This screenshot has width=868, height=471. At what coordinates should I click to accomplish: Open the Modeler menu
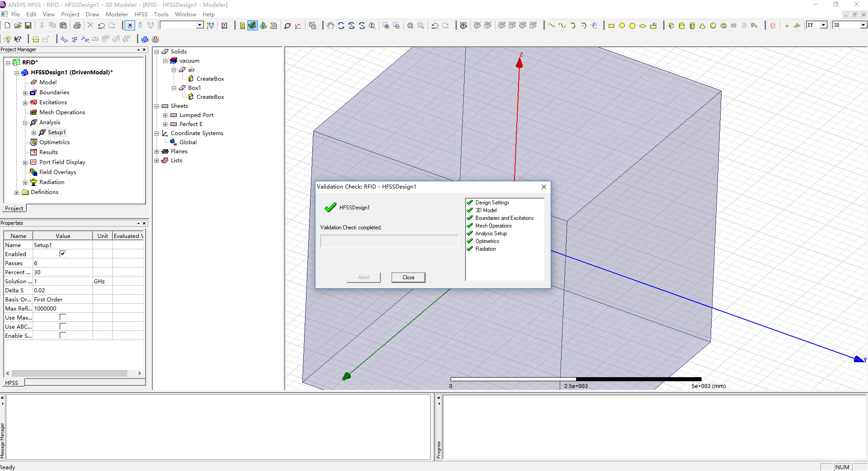coord(117,14)
